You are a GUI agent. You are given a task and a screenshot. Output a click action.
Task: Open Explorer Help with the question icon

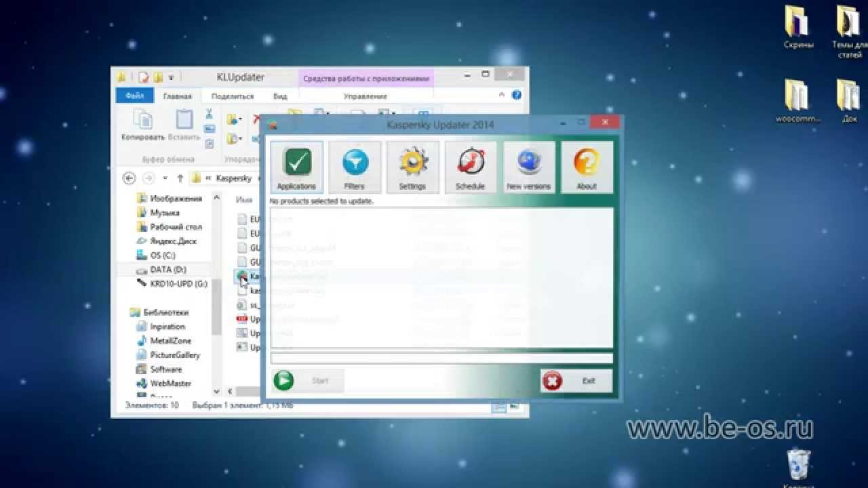pos(517,95)
